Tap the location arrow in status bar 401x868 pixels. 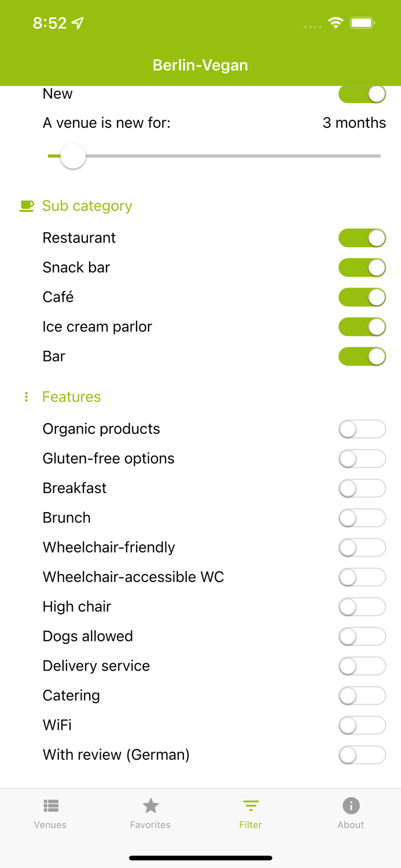[x=78, y=23]
